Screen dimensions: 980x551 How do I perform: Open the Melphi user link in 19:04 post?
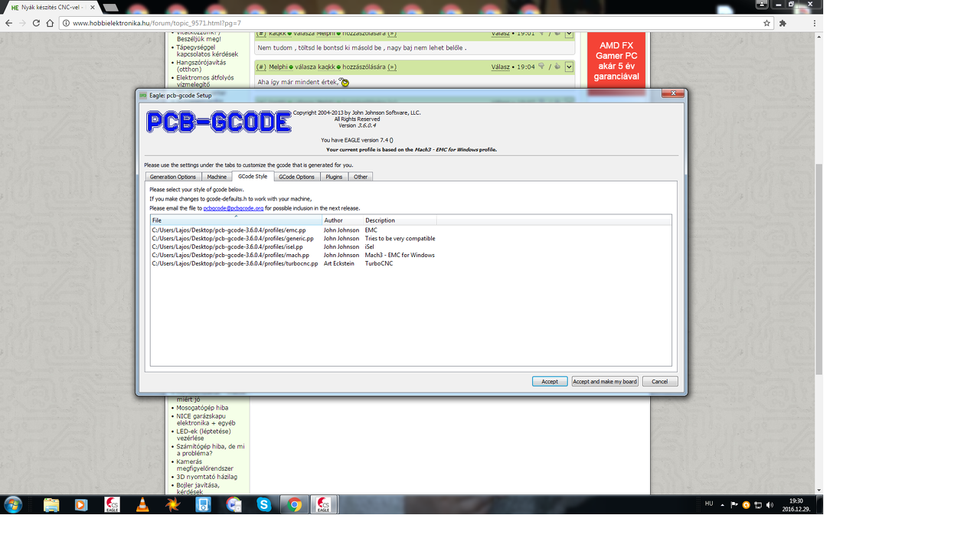coord(278,67)
